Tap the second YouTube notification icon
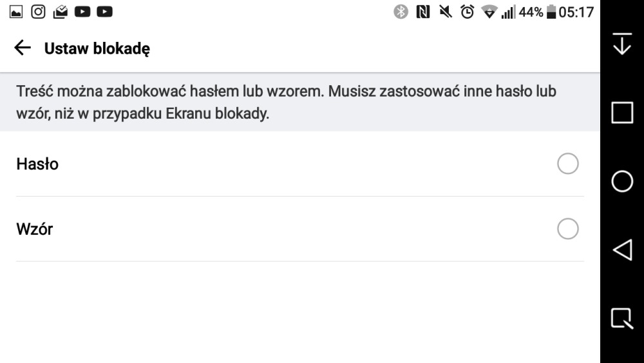The width and height of the screenshot is (644, 363). click(x=104, y=12)
